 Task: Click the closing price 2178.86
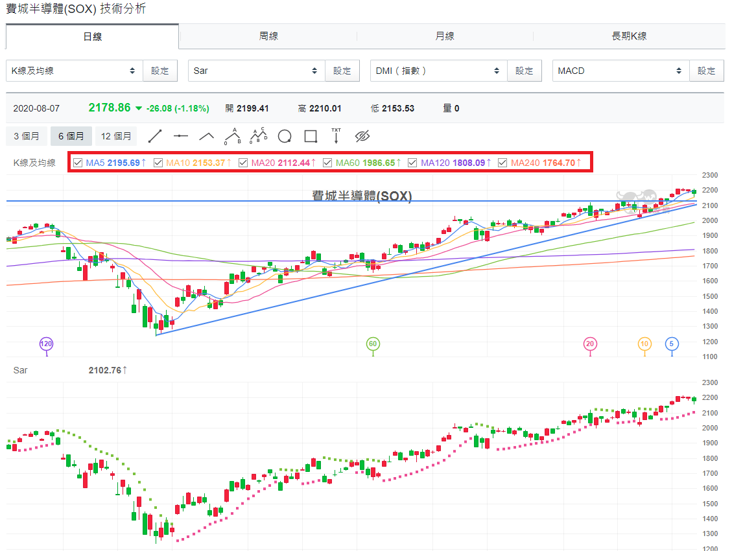(110, 108)
